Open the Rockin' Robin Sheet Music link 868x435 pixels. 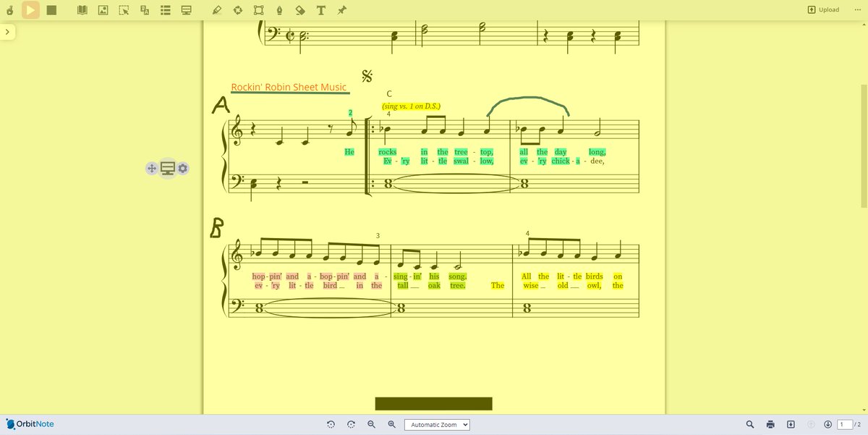[x=288, y=87]
